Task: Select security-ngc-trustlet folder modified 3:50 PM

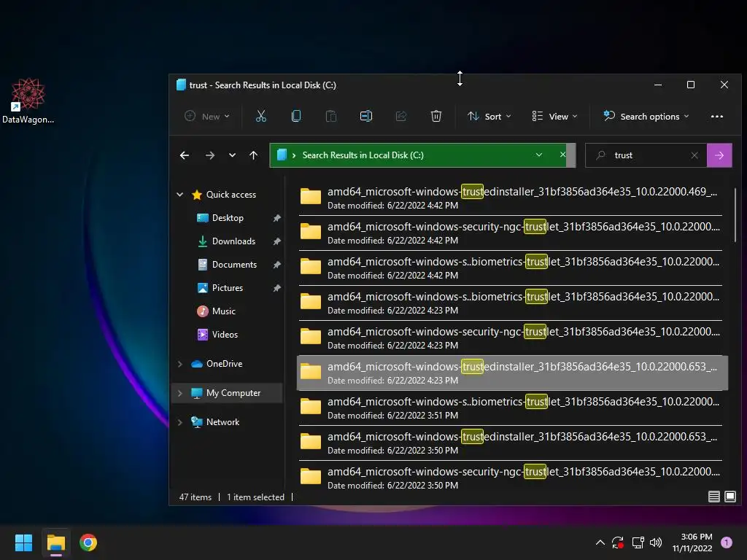Action: pos(512,478)
